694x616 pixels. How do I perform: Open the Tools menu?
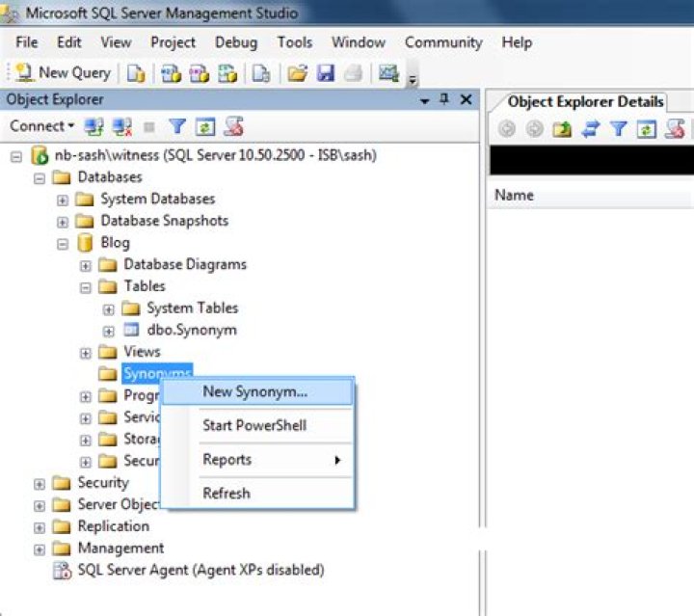click(x=295, y=42)
